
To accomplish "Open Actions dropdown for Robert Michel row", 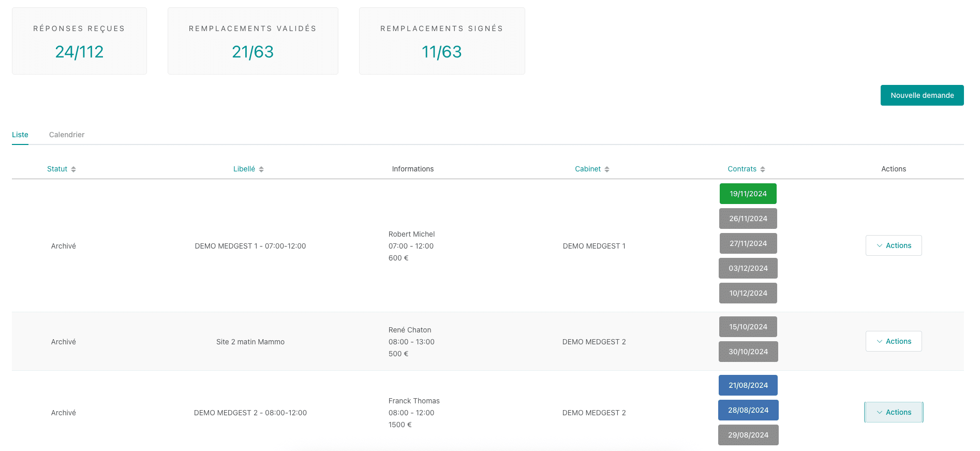I will [x=893, y=245].
